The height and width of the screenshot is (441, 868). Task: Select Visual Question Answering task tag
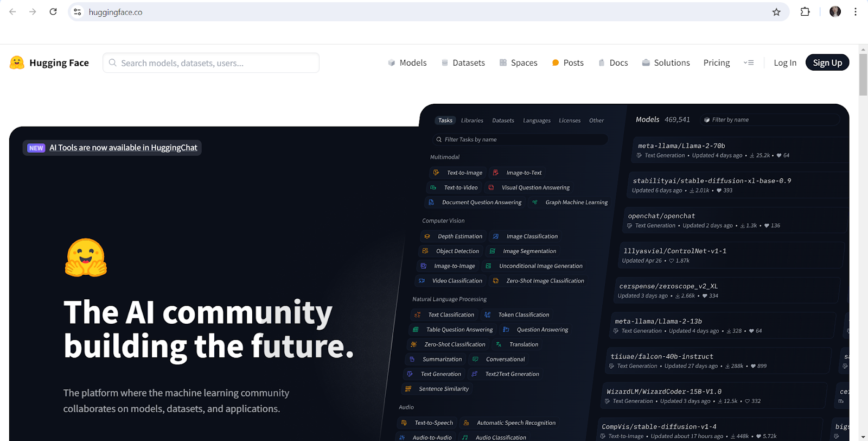(529, 187)
